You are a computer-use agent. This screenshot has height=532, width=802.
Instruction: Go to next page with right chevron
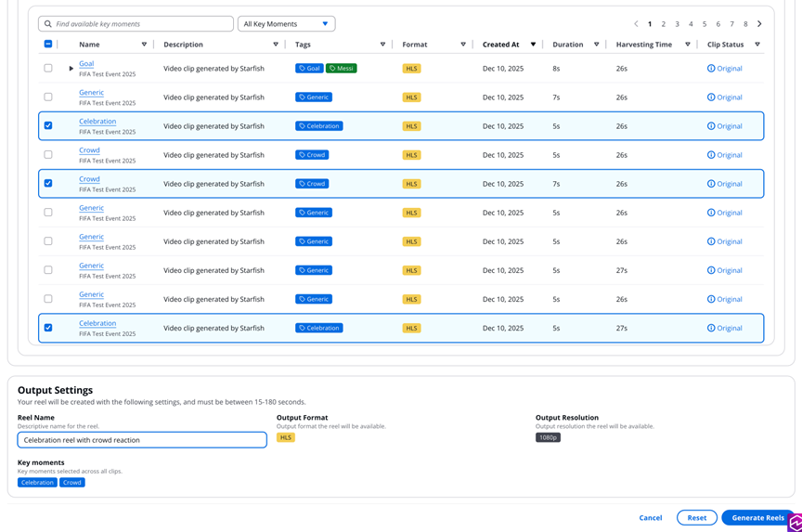[759, 24]
